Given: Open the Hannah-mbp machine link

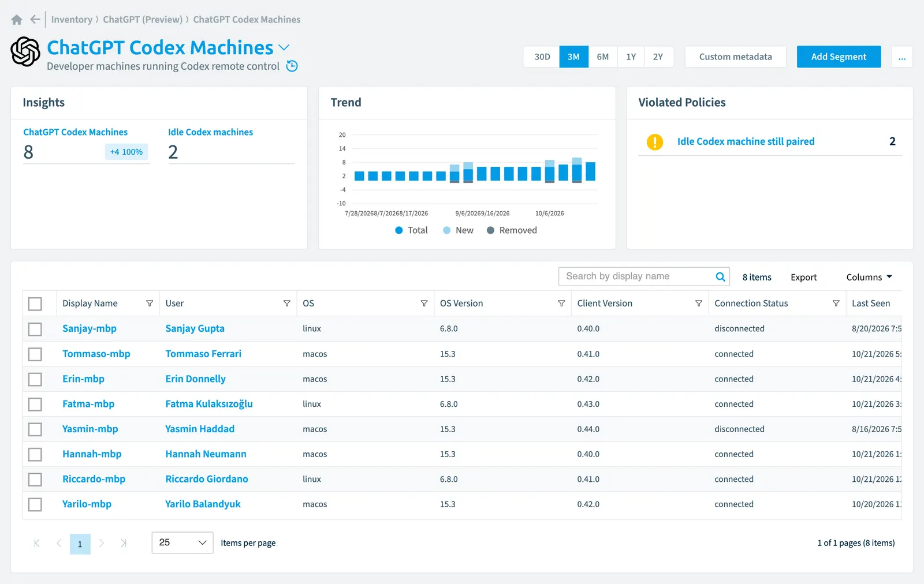Looking at the screenshot, I should tap(92, 454).
